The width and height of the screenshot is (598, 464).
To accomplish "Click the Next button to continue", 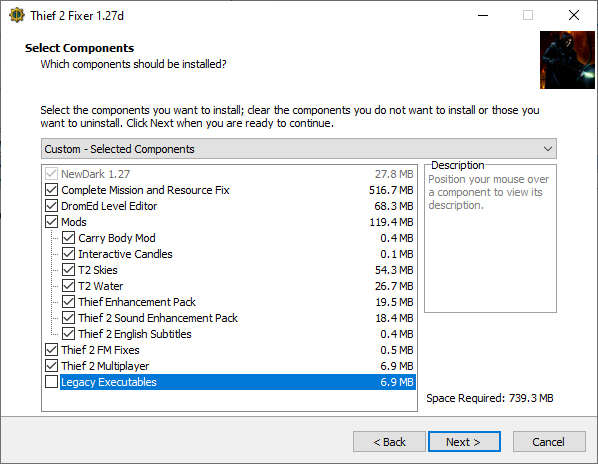I will [464, 442].
